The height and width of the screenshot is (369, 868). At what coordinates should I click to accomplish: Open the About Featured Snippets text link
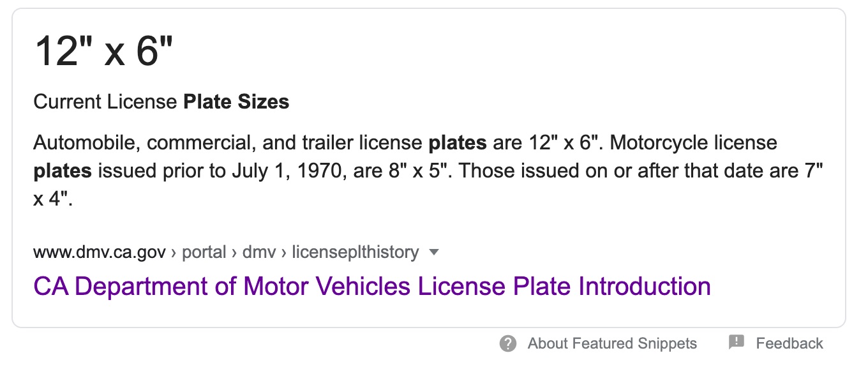[x=612, y=343]
